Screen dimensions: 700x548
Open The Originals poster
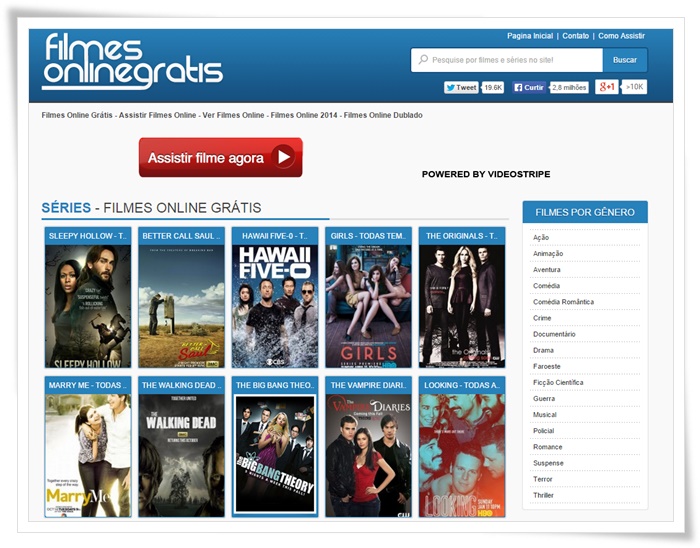tap(462, 306)
